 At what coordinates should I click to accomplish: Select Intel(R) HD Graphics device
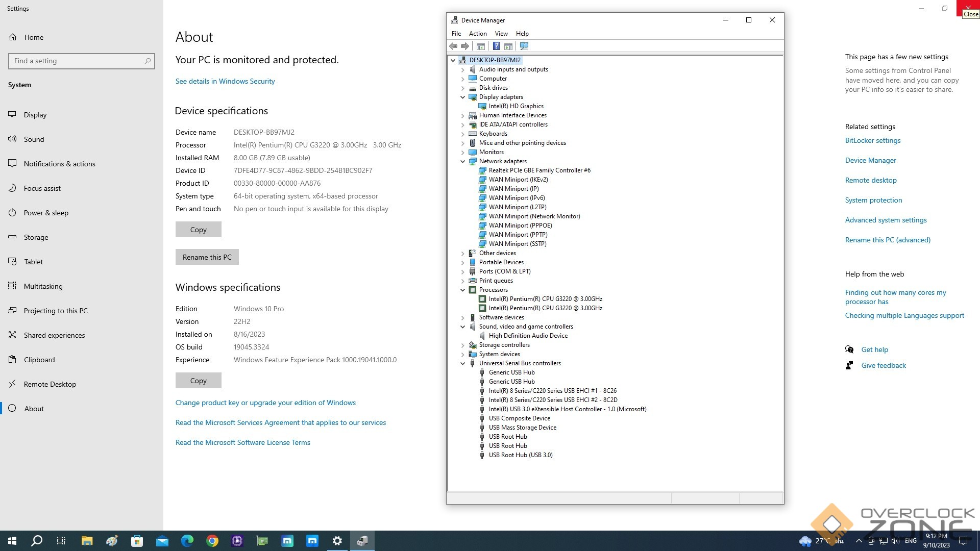[516, 106]
